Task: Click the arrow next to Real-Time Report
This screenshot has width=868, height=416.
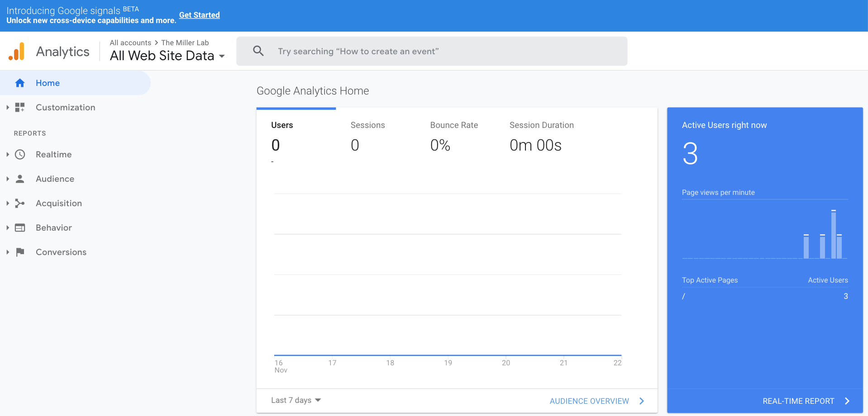Action: pos(847,401)
